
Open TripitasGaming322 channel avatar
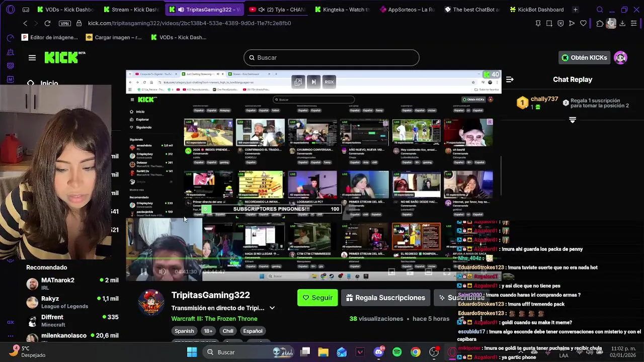(151, 303)
